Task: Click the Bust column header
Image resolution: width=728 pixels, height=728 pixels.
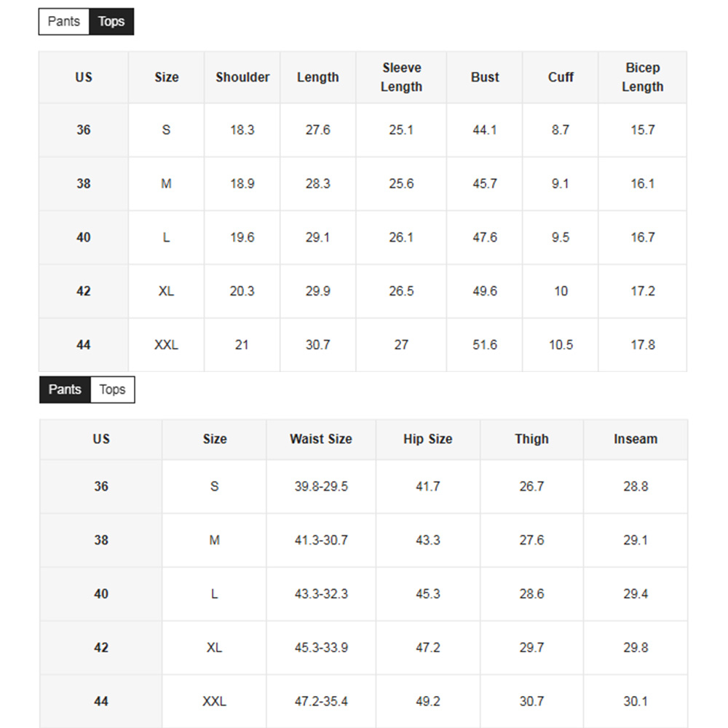Action: click(485, 77)
